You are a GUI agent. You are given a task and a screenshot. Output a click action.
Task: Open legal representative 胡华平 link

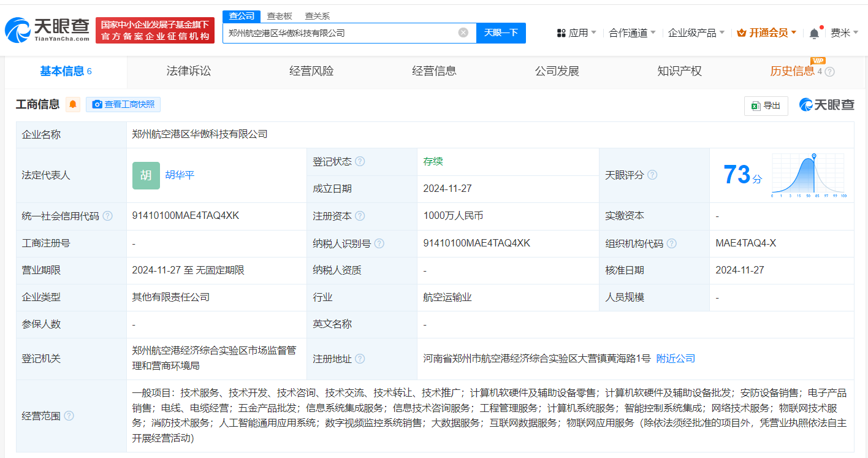[180, 175]
